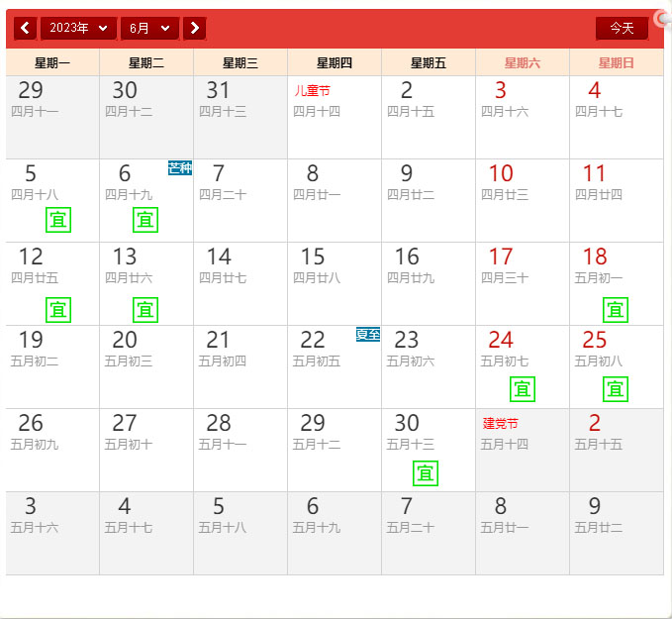672x619 pixels.
Task: Open the 2023年 year dropdown
Action: 78,29
